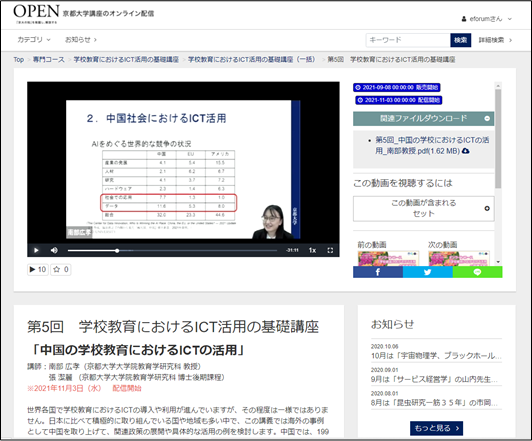
Task: Change playback speed at 1x
Action: [x=312, y=250]
